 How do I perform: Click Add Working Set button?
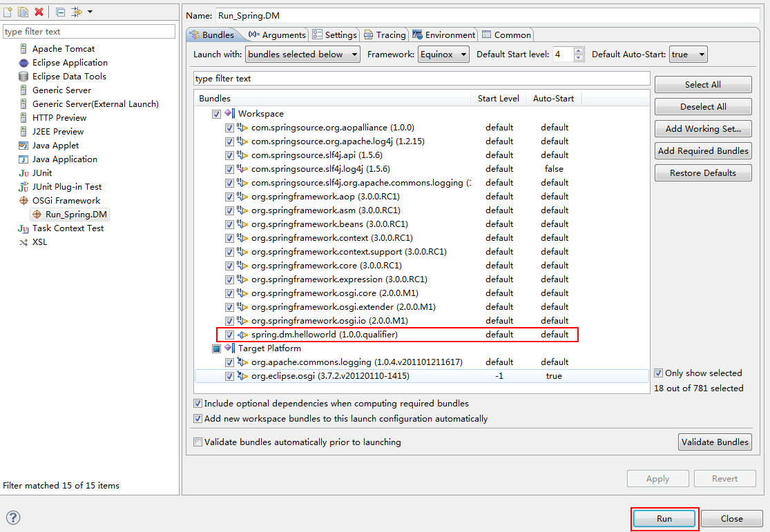tap(703, 128)
